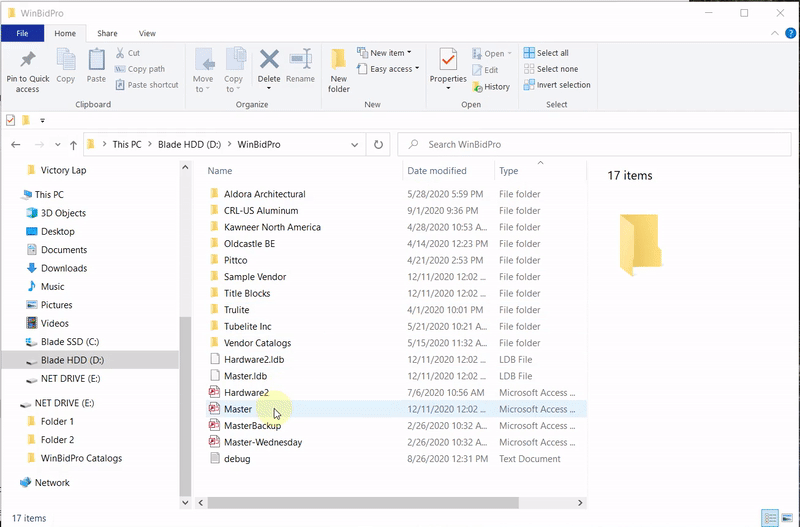The height and width of the screenshot is (527, 800).
Task: Click the Search WinBidPro field
Action: (x=594, y=144)
